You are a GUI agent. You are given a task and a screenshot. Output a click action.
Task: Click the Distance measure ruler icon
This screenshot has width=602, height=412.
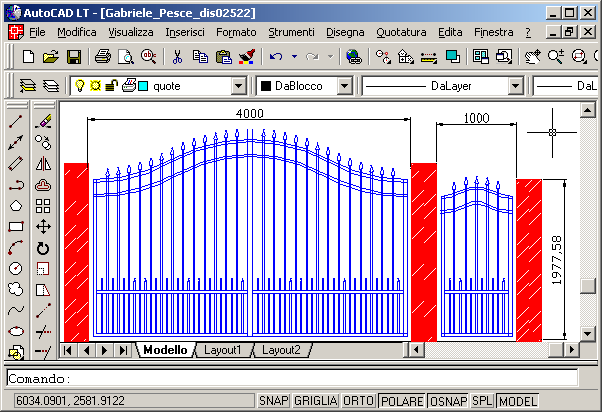429,58
